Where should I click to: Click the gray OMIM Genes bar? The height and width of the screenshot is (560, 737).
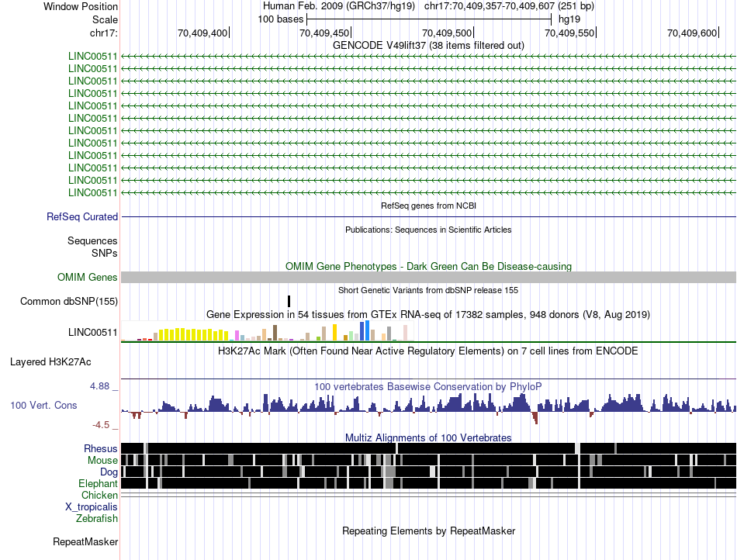click(x=428, y=277)
